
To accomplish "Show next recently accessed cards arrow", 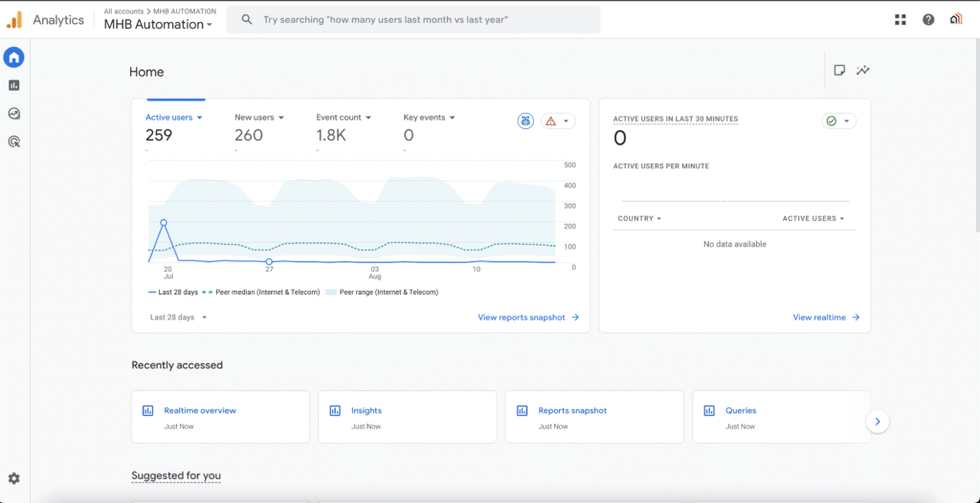I will [x=878, y=422].
